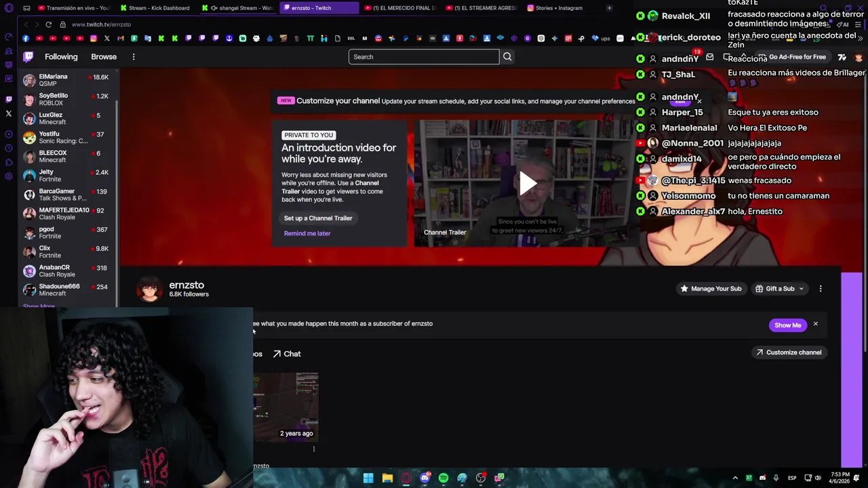This screenshot has height=488, width=868.
Task: Click the Show Me button
Action: pos(787,325)
